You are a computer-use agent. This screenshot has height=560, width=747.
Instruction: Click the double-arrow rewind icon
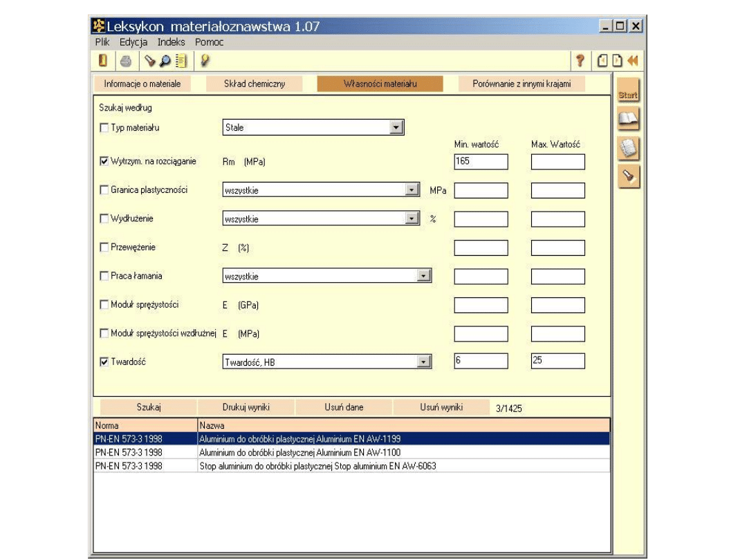tap(631, 61)
